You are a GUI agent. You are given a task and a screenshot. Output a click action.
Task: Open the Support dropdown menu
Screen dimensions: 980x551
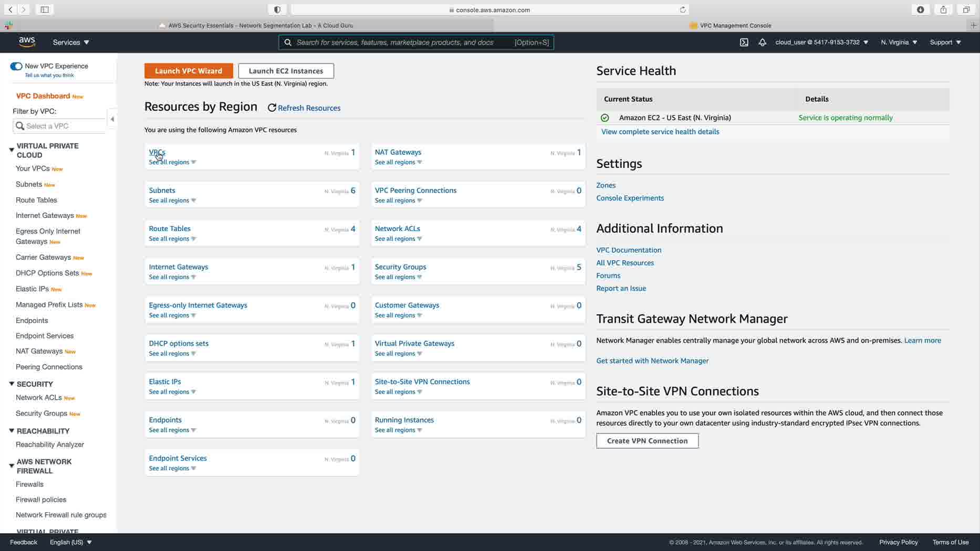(x=945, y=43)
